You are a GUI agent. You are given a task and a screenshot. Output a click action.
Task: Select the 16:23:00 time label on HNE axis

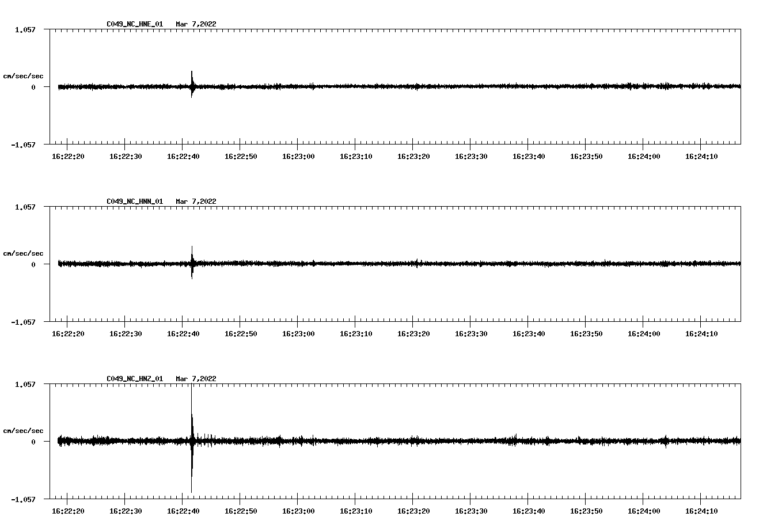coord(298,157)
